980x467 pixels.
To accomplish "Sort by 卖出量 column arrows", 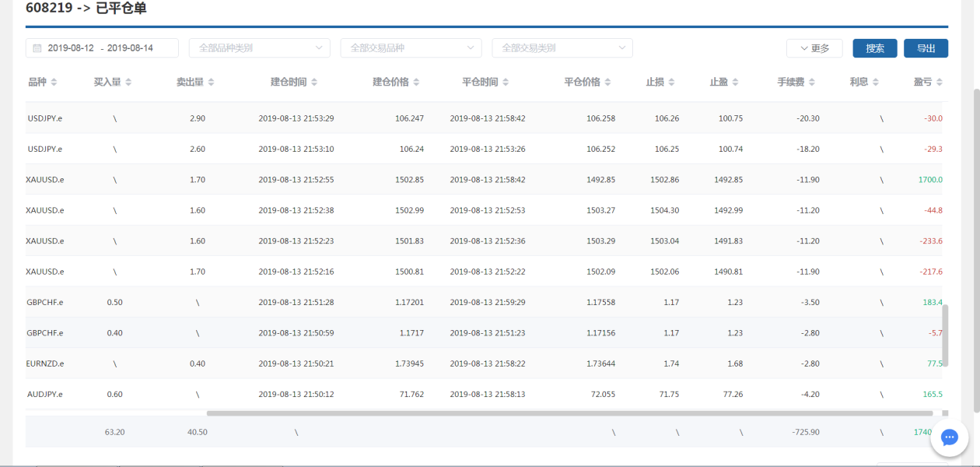I will coord(211,83).
